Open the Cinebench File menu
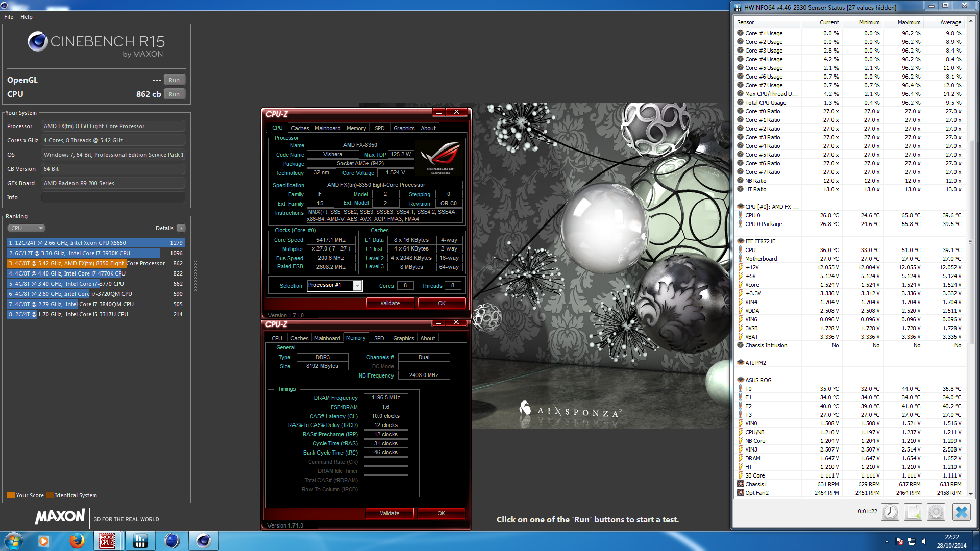The image size is (980, 551). (9, 17)
